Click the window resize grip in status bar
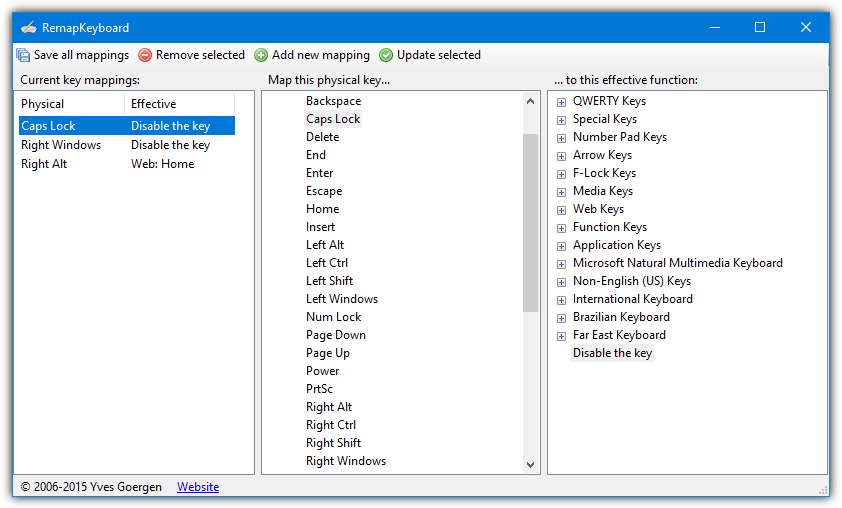This screenshot has height=508, width=842. (x=823, y=489)
